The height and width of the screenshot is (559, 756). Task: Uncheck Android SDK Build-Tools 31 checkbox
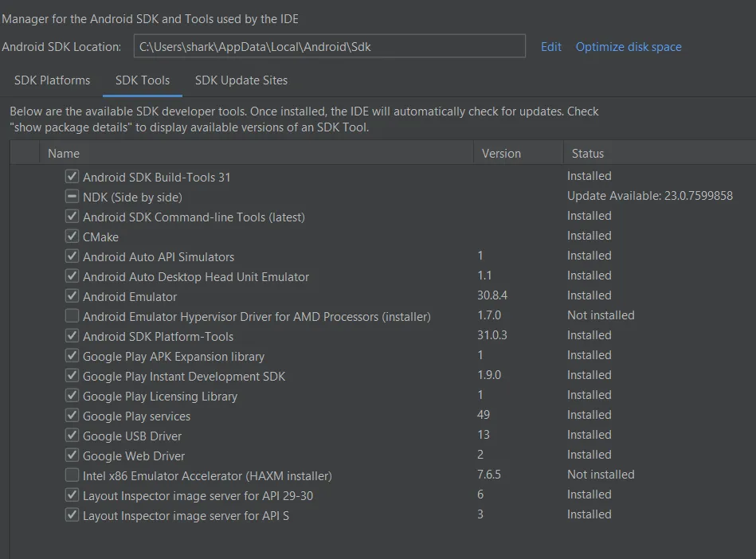click(x=72, y=177)
